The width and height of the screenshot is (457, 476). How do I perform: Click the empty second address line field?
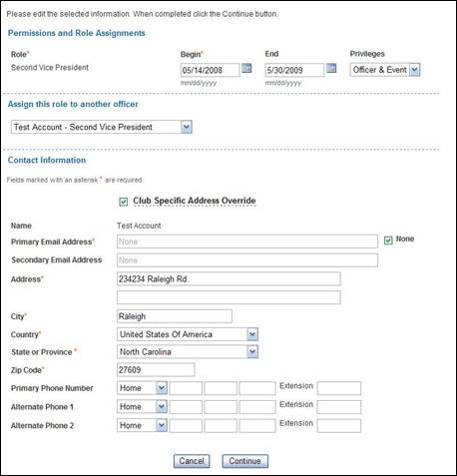click(228, 297)
